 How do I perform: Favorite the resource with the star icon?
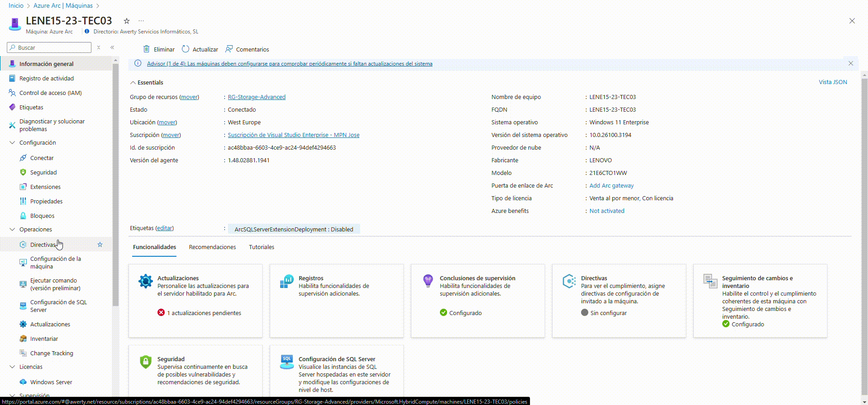point(127,21)
